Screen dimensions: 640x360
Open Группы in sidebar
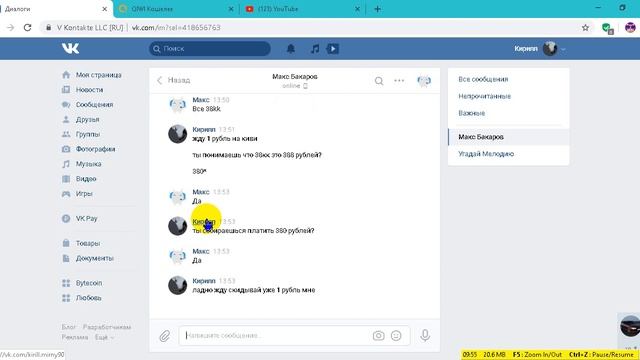pos(88,134)
